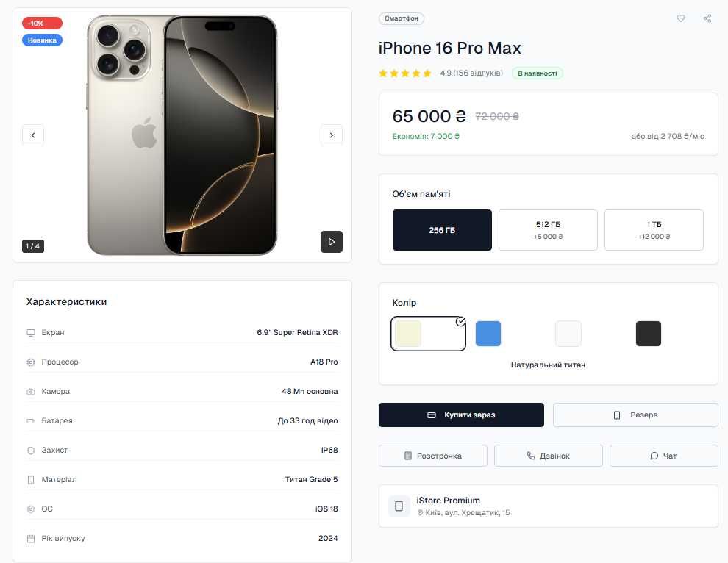Open chat via the Чат bubble icon
Viewport: 728px width, 563px height.
pyautogui.click(x=654, y=456)
